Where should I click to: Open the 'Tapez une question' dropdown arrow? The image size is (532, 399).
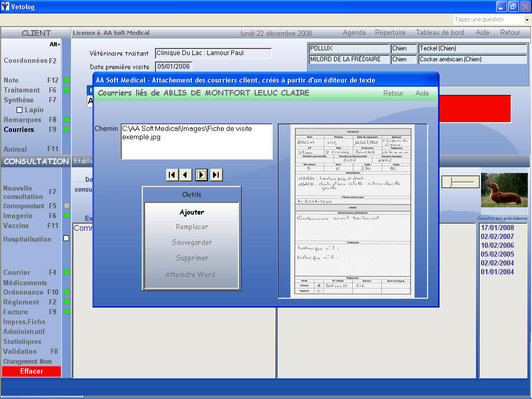(527, 20)
